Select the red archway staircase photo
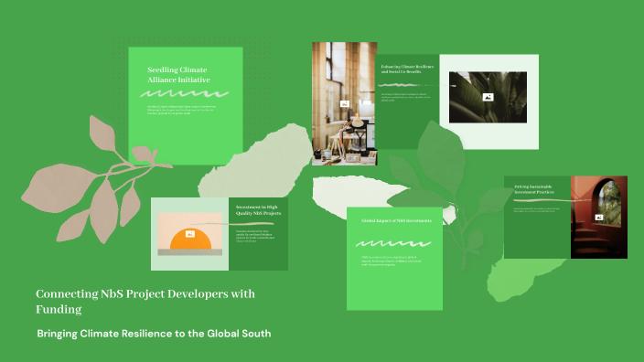Viewport: 644px width, 362px height. coord(599,218)
